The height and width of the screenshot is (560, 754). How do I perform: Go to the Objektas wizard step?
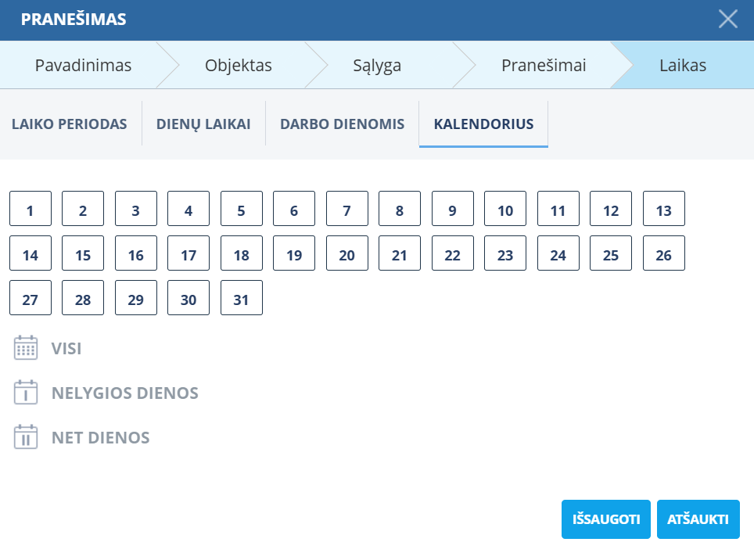(x=239, y=65)
